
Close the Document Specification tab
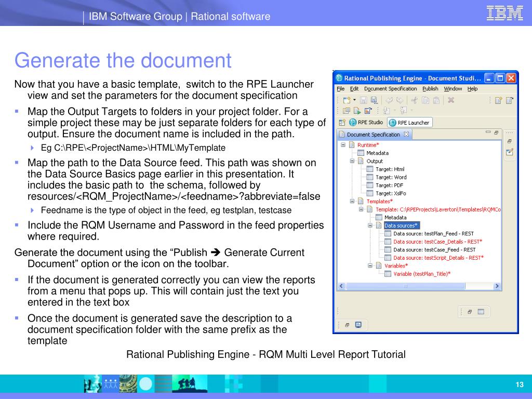click(406, 135)
